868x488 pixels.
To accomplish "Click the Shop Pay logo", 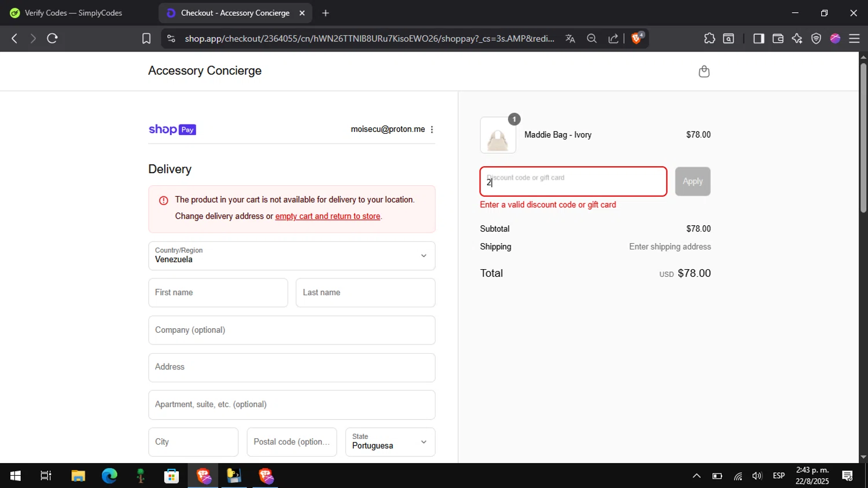I will click(x=172, y=130).
